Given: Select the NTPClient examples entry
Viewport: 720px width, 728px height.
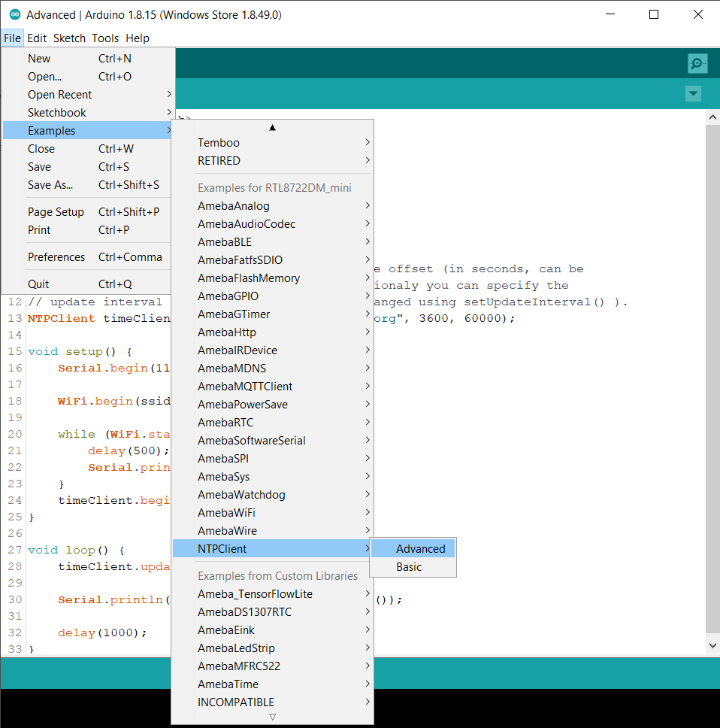Looking at the screenshot, I should (272, 549).
